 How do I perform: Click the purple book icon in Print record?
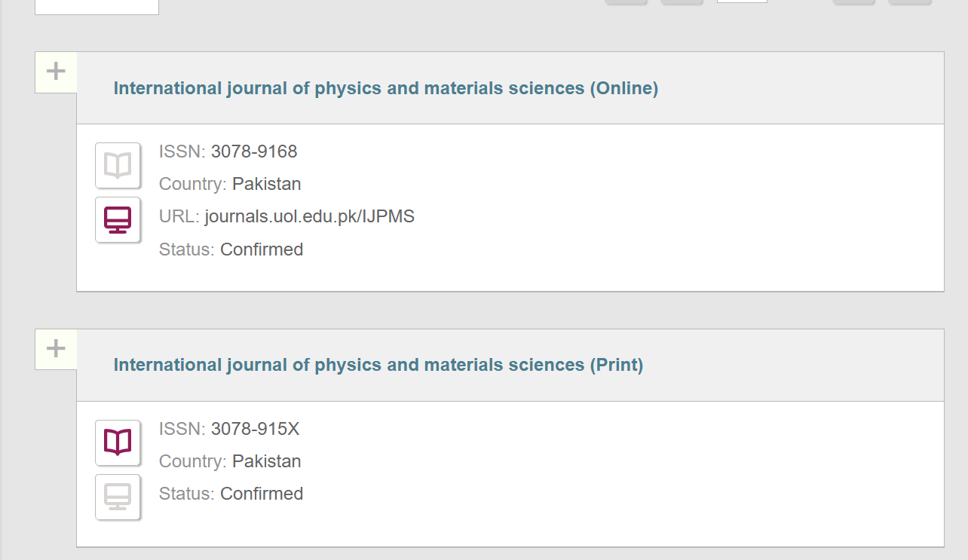pyautogui.click(x=118, y=442)
